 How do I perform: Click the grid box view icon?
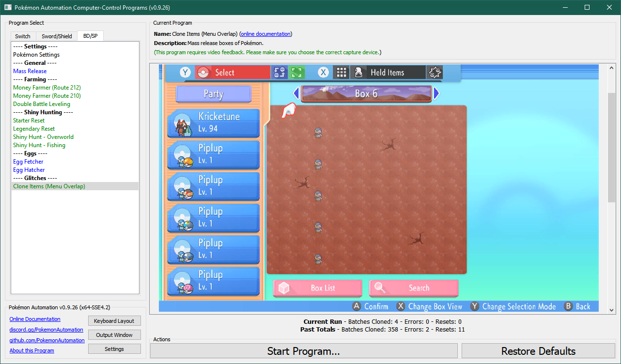tap(341, 73)
